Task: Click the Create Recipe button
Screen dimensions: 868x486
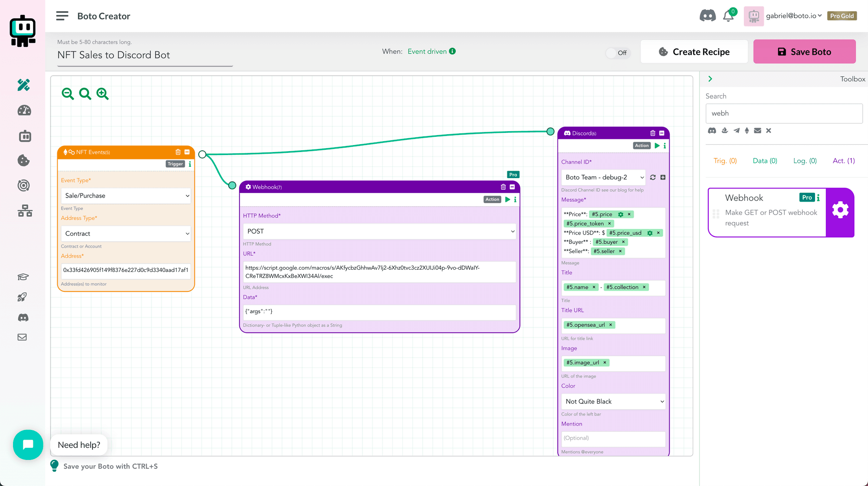Action: click(x=694, y=52)
